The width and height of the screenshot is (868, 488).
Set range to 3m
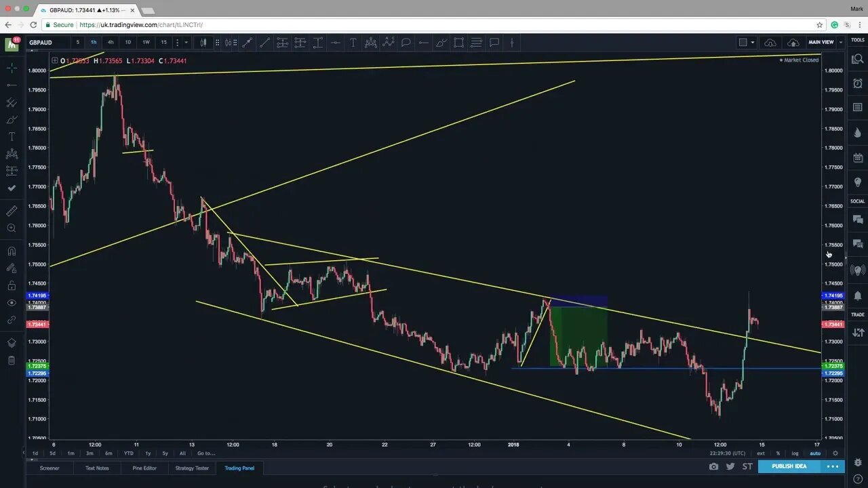click(90, 453)
